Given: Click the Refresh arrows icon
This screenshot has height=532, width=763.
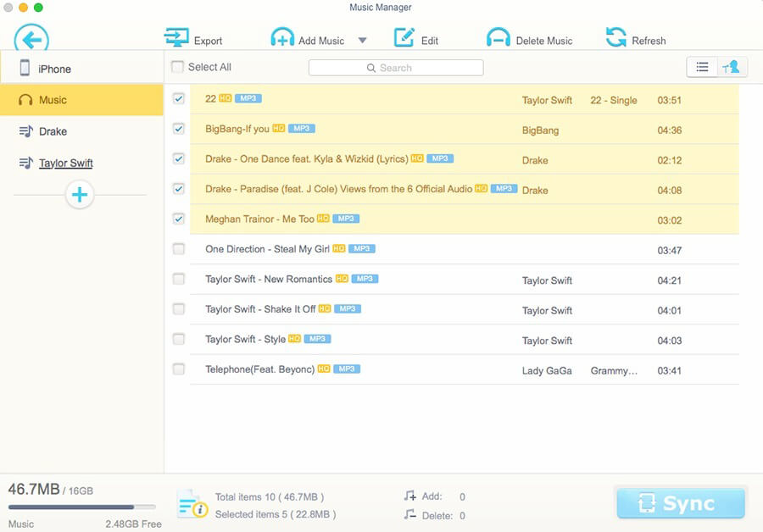Looking at the screenshot, I should coord(615,39).
